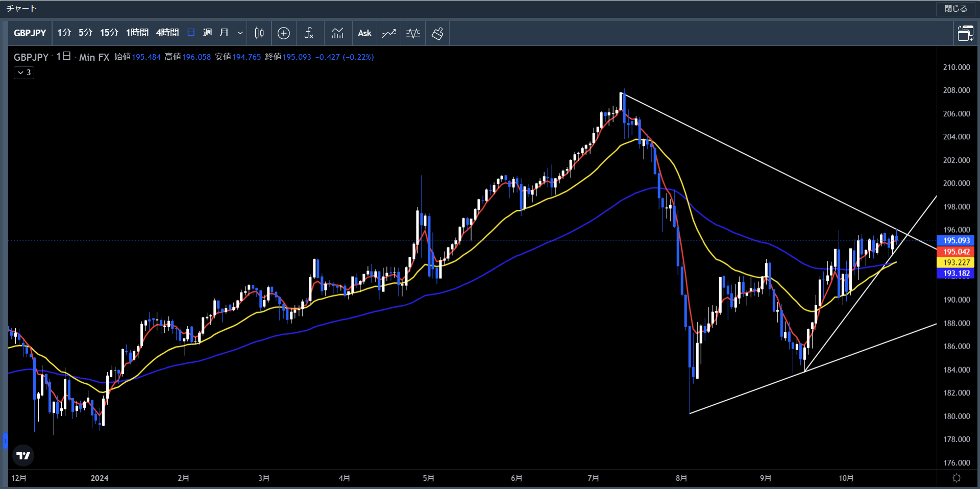
Task: Click the GBPJPY chart legend title
Action: tap(31, 57)
